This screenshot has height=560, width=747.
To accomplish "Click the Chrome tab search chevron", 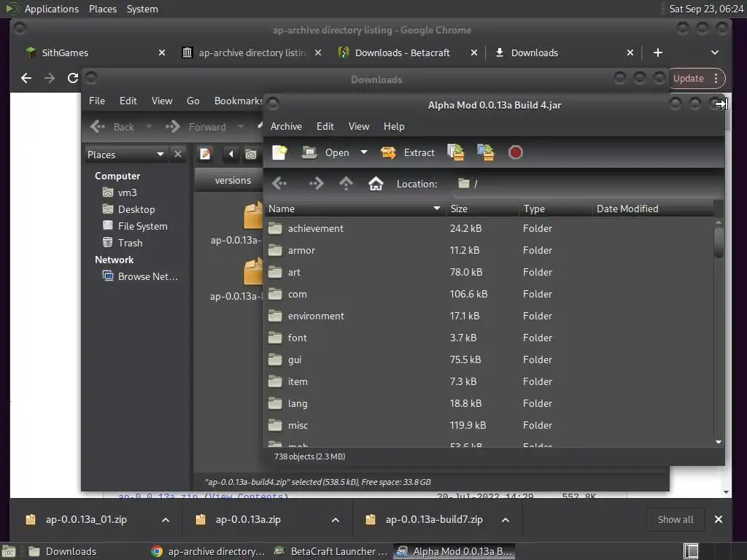I will point(715,52).
